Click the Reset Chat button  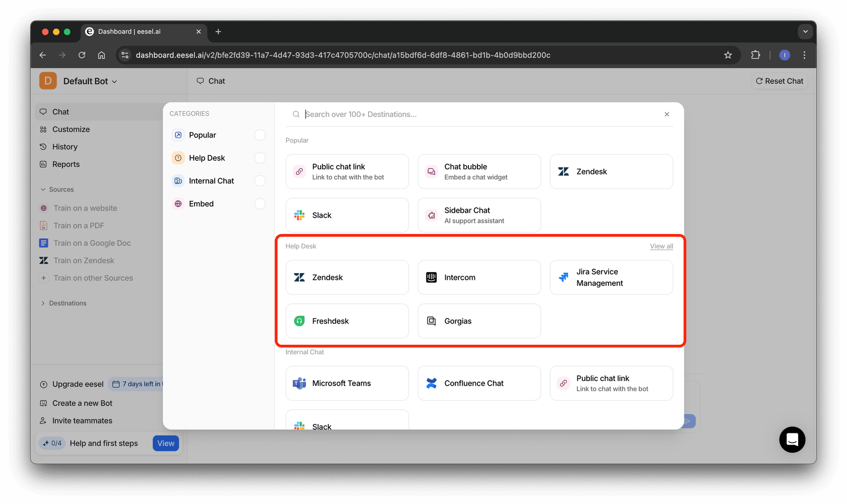coord(779,81)
